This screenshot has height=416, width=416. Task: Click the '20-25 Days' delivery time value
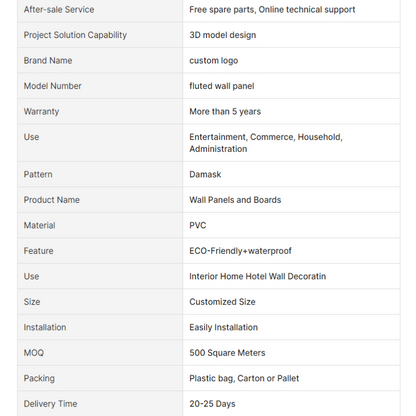212,404
